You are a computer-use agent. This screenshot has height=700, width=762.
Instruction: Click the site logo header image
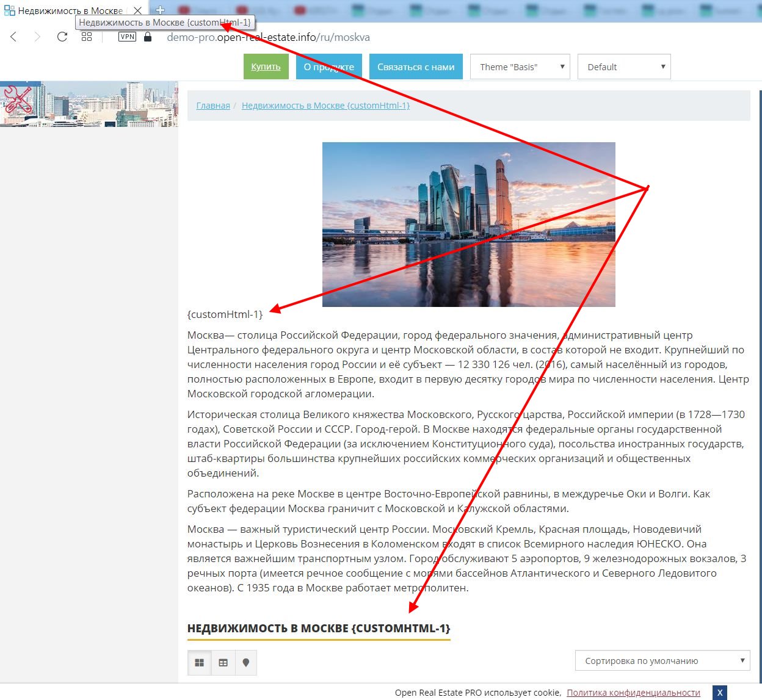(89, 104)
